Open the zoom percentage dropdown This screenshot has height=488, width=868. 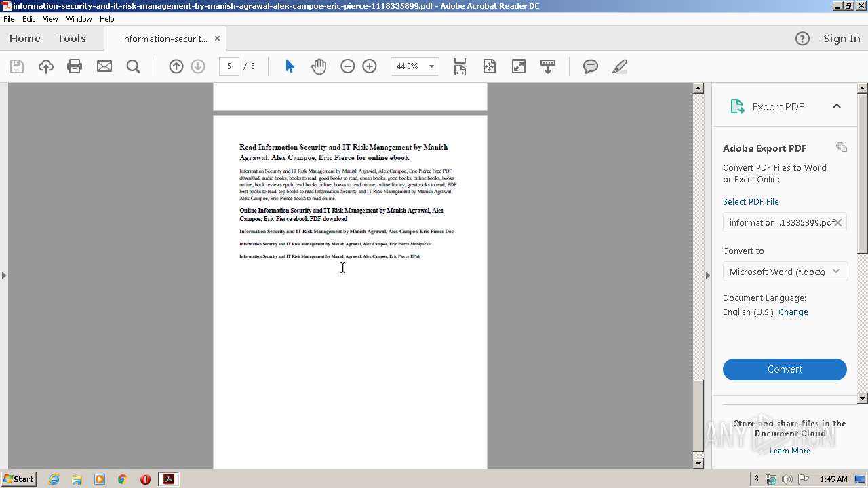[x=431, y=66]
